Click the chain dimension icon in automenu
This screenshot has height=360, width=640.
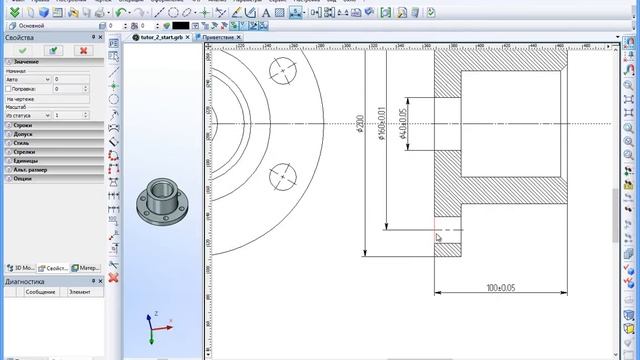[114, 196]
